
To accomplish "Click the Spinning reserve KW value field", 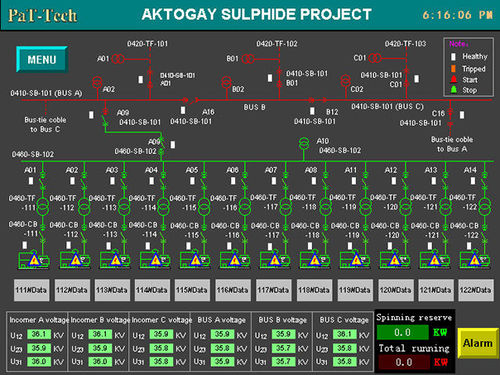I will click(403, 332).
